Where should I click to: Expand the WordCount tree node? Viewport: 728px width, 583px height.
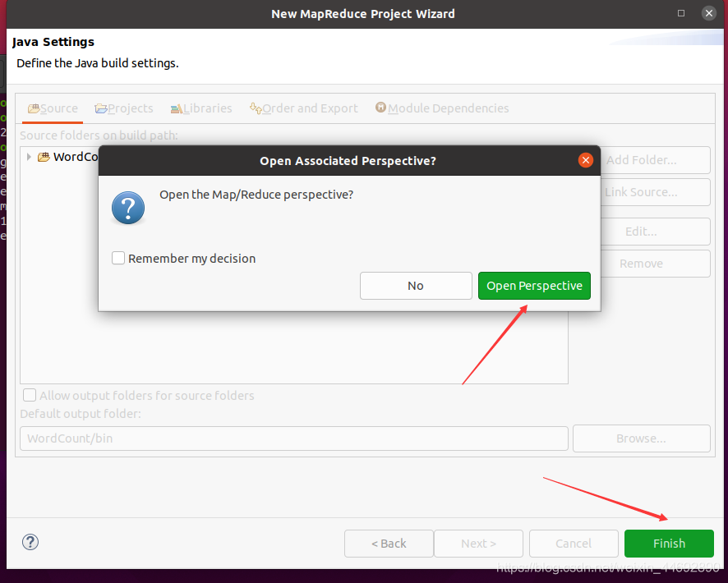tap(29, 157)
